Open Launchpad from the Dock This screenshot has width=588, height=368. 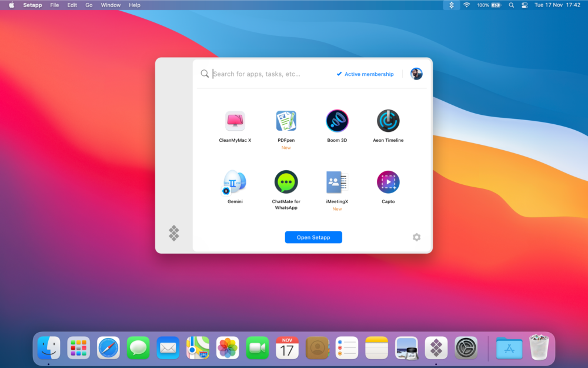[78, 348]
